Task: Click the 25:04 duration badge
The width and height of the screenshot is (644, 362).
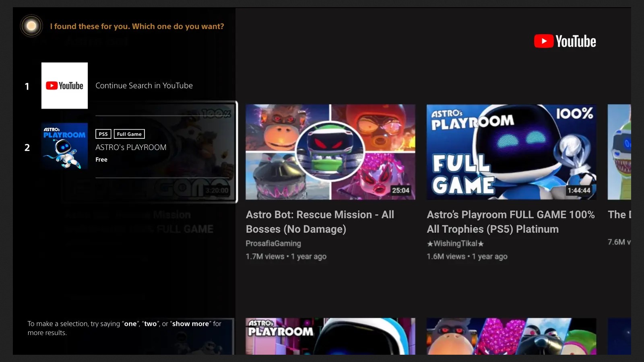Action: pos(401,190)
